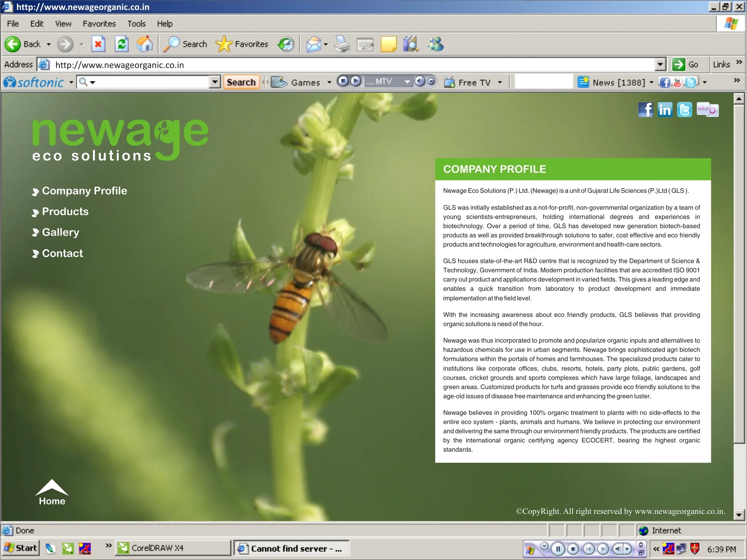747x560 pixels.
Task: Click the page scrollbar up arrow
Action: [x=739, y=99]
